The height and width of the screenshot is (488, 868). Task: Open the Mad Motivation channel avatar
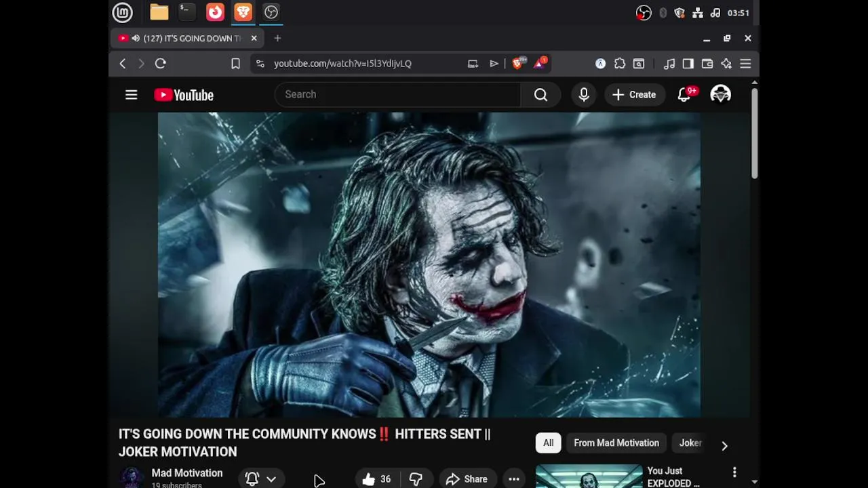(x=132, y=477)
